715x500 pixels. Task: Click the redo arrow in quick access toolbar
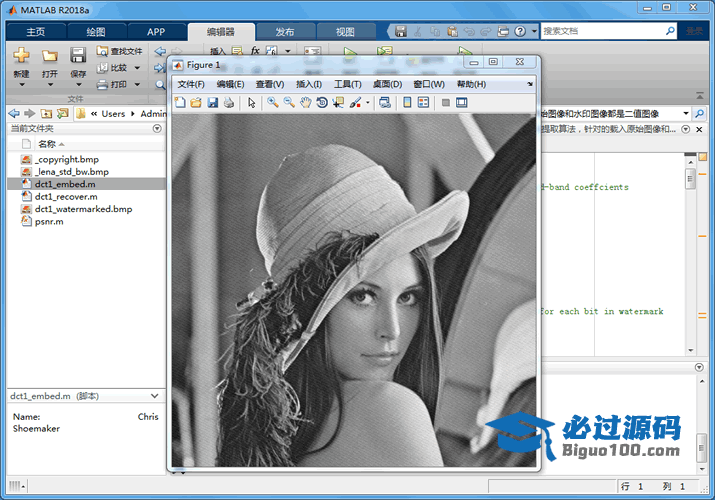point(486,31)
